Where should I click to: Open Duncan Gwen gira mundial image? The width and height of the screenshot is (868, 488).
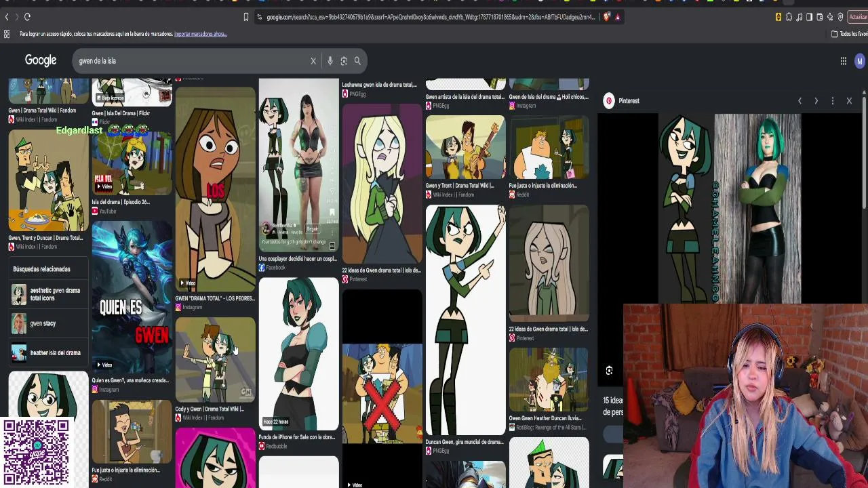465,320
